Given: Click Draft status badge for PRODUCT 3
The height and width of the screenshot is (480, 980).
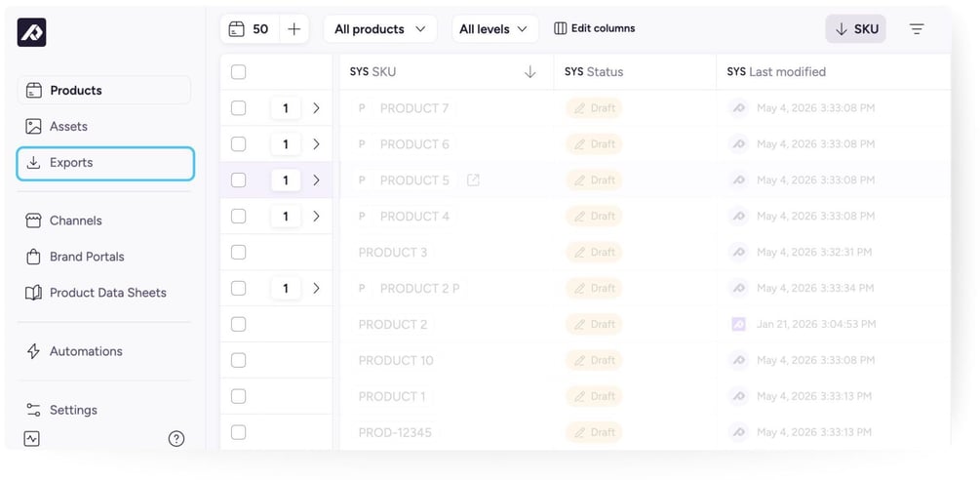Looking at the screenshot, I should point(595,253).
